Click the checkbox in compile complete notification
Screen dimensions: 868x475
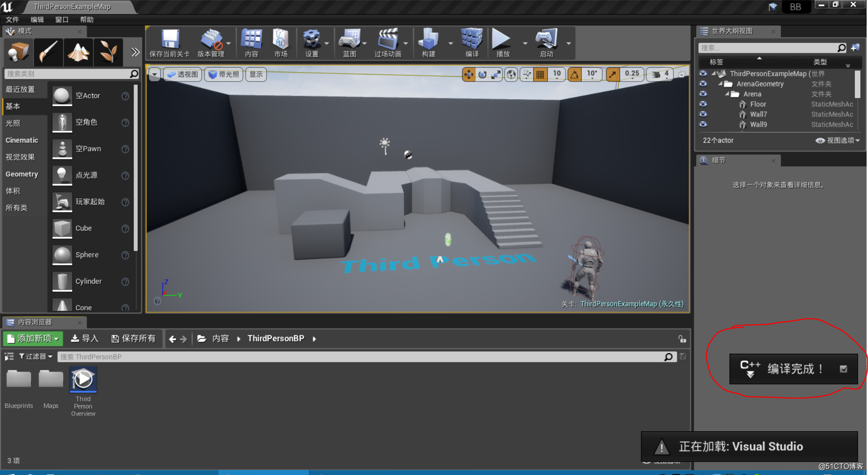click(x=844, y=369)
